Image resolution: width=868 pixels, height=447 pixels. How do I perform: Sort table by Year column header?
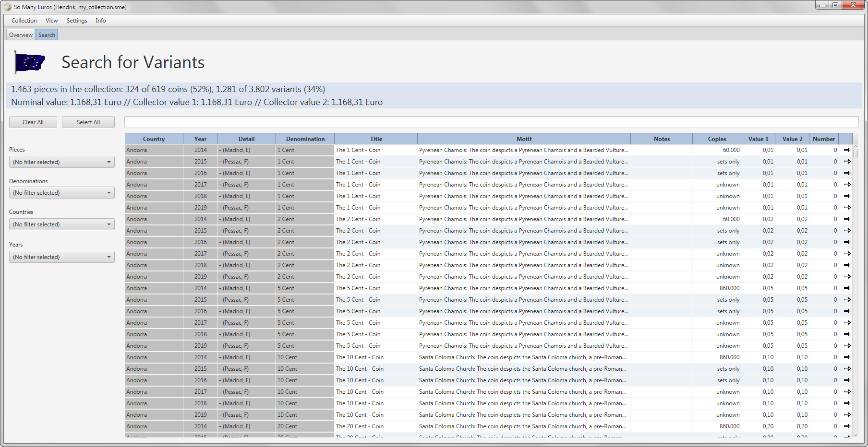(200, 139)
